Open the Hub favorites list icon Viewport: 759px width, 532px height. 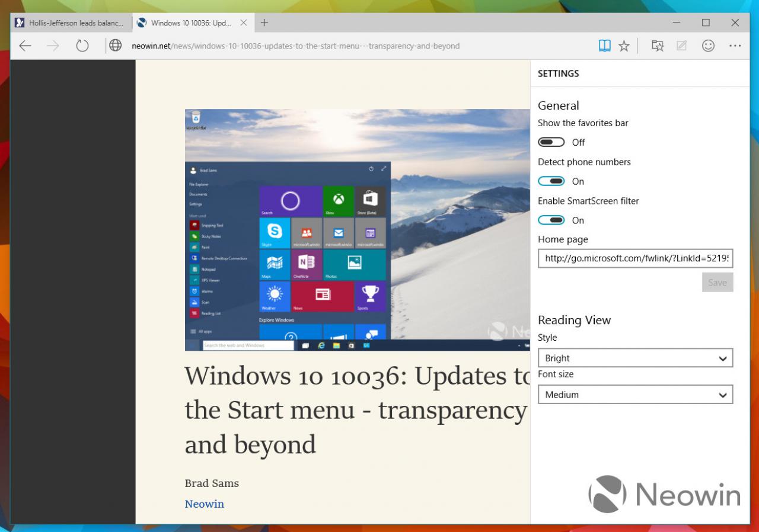pos(658,46)
